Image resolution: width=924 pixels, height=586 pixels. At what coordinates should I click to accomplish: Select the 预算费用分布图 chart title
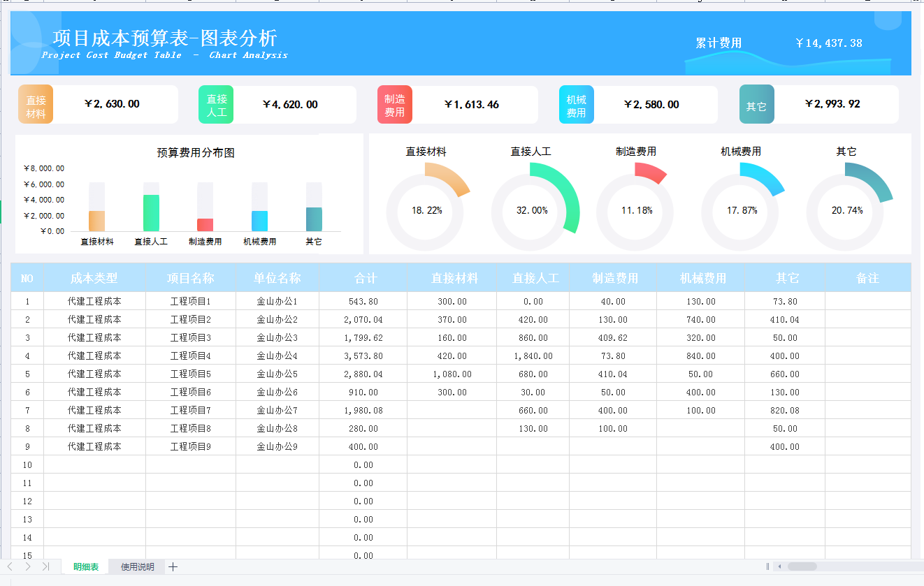tap(196, 153)
